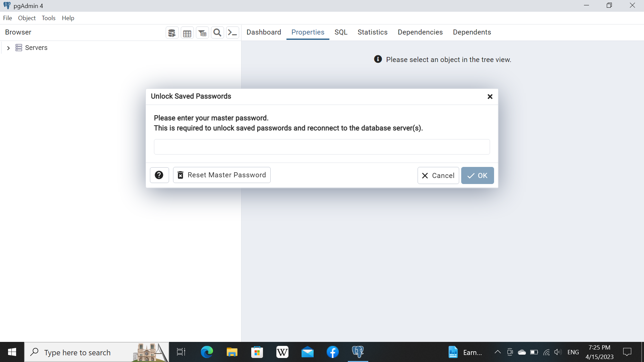Expand the Servers tree node
644x362 pixels.
point(8,48)
